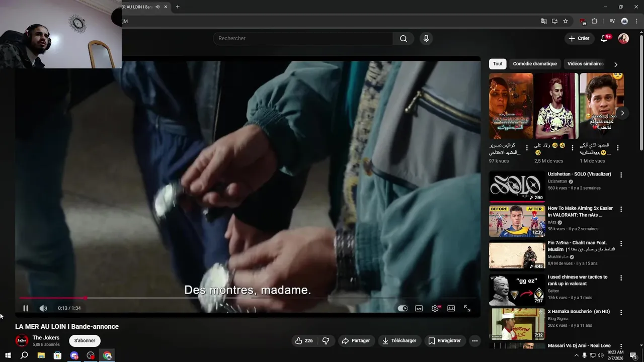Viewport: 644px width, 362px height.
Task: Toggle the autoplay switch in player
Action: click(x=403, y=308)
